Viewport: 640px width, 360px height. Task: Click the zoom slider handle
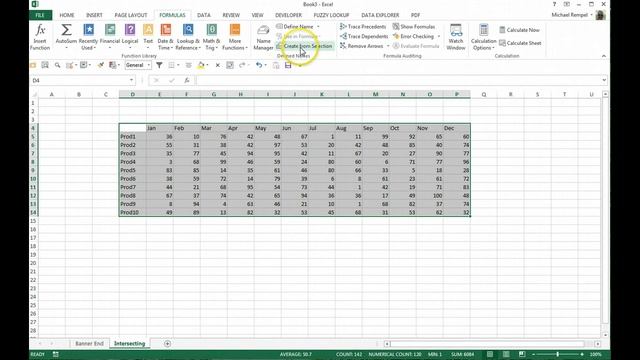click(x=558, y=354)
